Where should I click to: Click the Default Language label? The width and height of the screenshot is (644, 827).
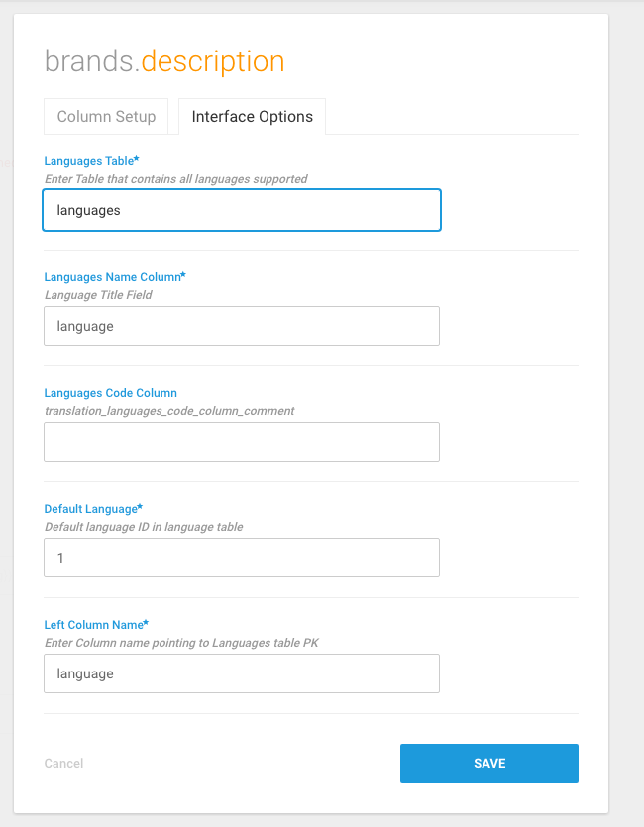point(93,509)
